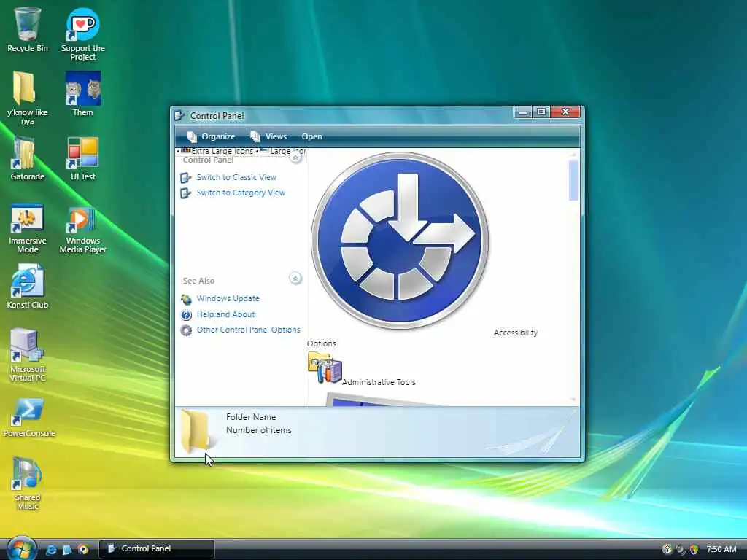Close the Control Panel window

565,112
